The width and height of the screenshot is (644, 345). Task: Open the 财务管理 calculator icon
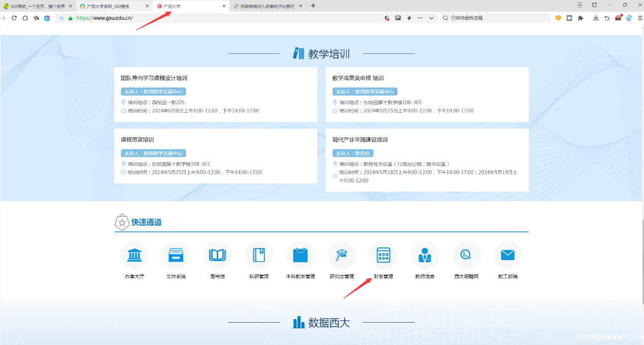383,255
